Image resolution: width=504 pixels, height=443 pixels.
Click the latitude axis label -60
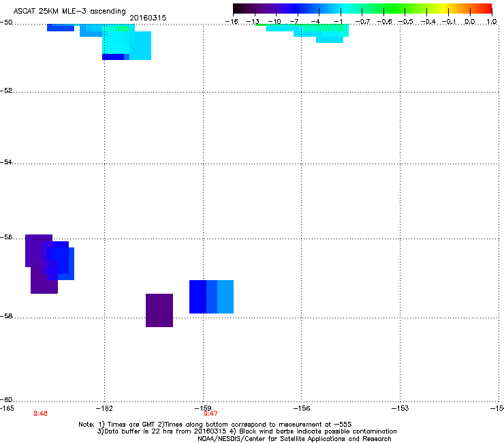coord(6,400)
